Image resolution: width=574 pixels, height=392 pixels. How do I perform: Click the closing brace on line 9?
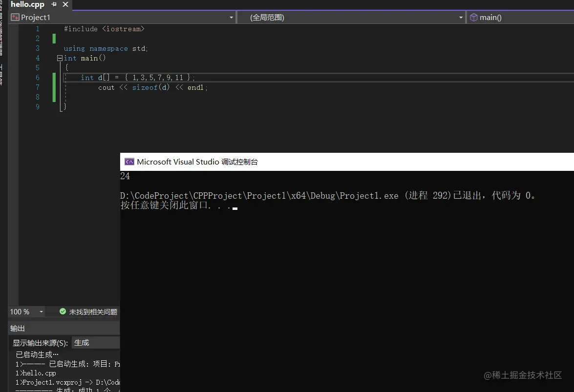(x=65, y=106)
